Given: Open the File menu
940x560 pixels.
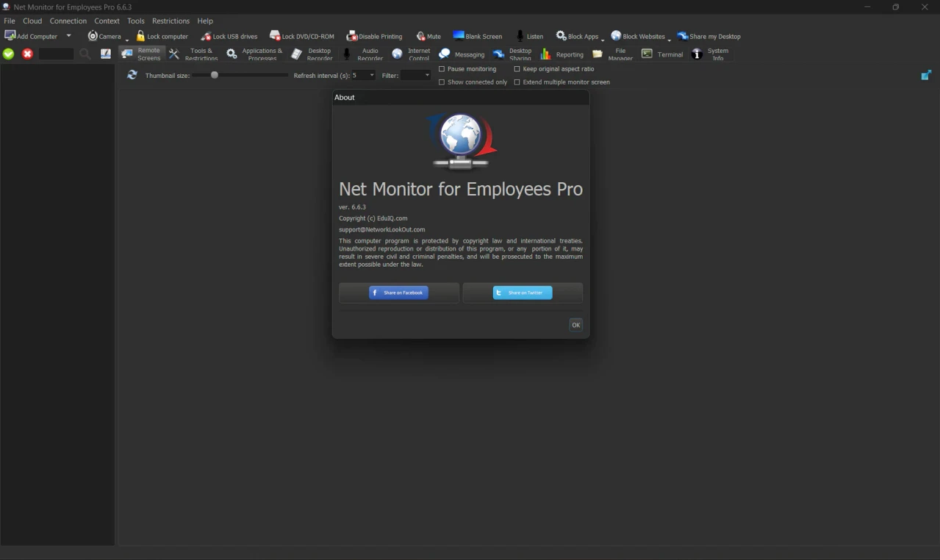Looking at the screenshot, I should click(10, 21).
